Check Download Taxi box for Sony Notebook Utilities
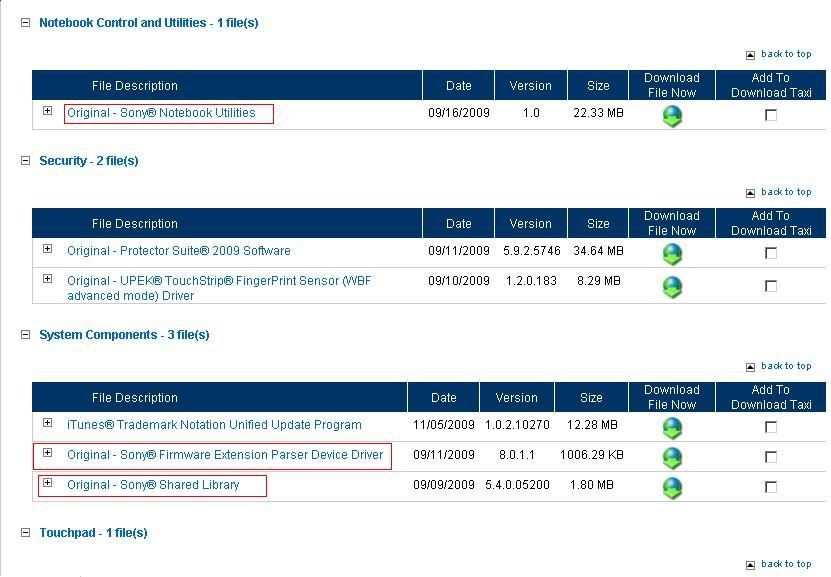831x577 pixels. [771, 114]
